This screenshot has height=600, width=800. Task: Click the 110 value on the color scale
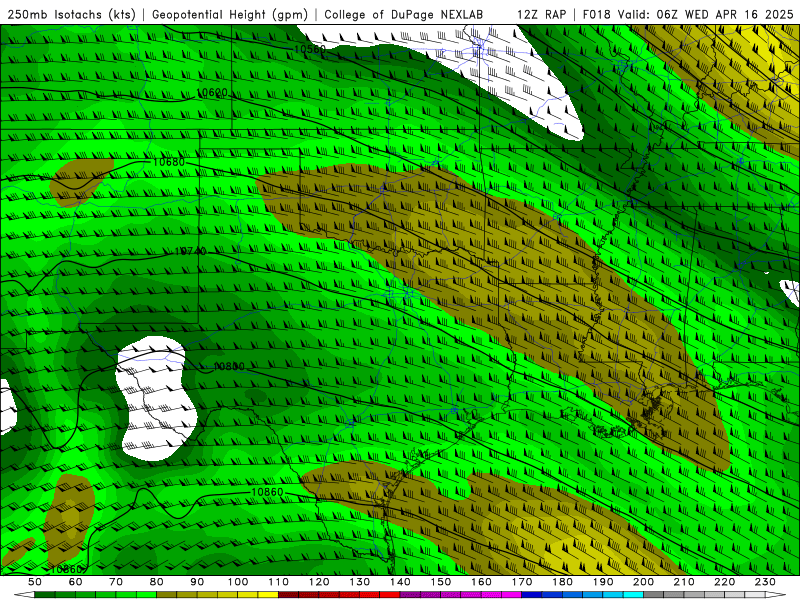[x=279, y=582]
